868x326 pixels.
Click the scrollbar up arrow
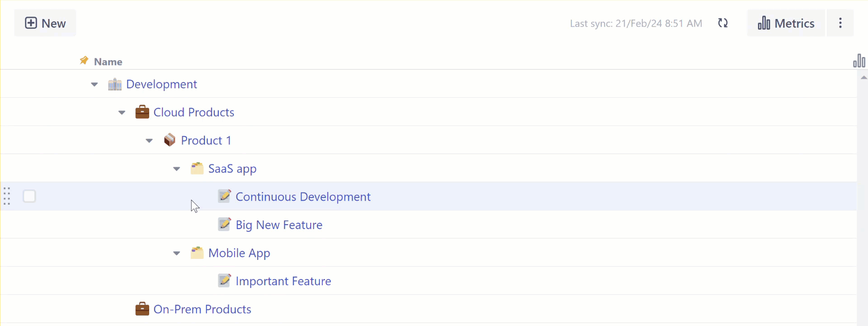point(863,78)
